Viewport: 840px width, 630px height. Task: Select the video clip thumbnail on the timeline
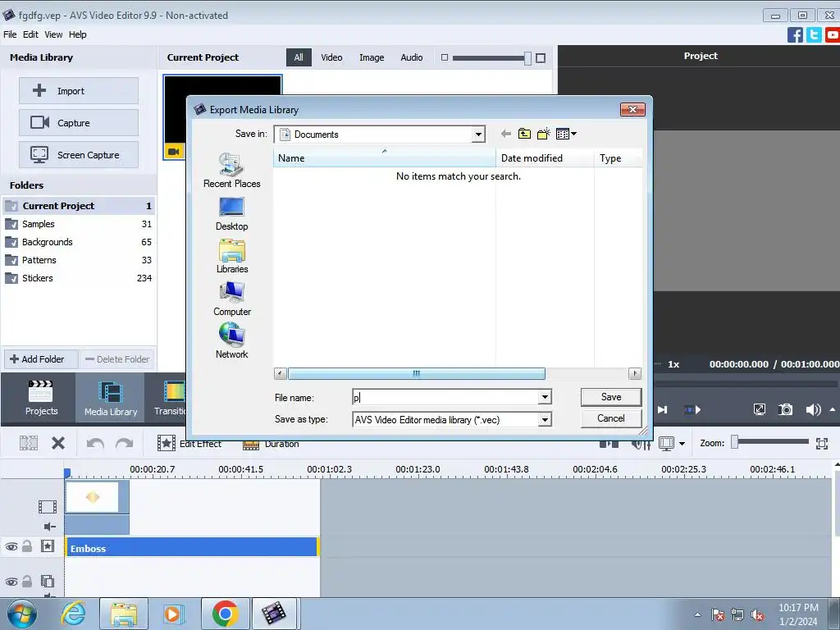pyautogui.click(x=92, y=497)
